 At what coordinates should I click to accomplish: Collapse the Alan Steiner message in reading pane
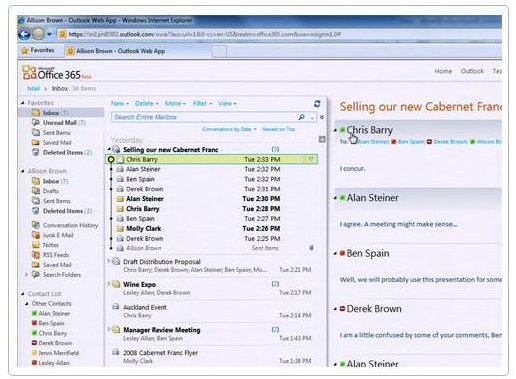(x=335, y=198)
